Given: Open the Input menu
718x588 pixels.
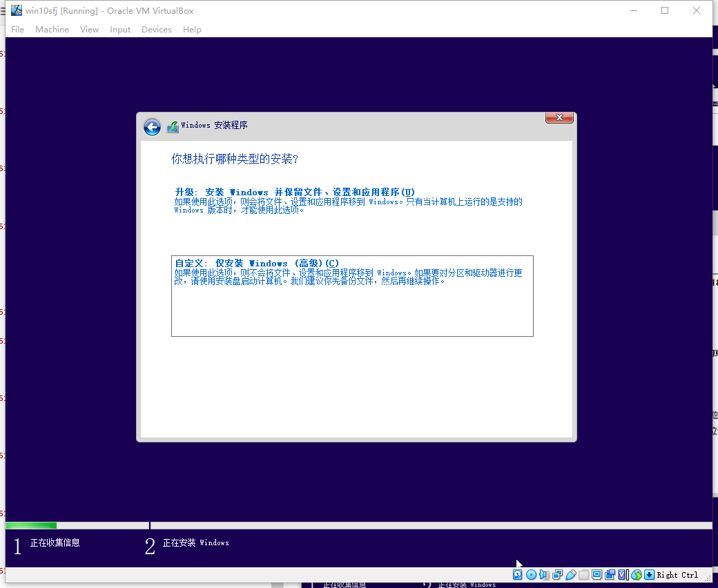Looking at the screenshot, I should coord(120,29).
